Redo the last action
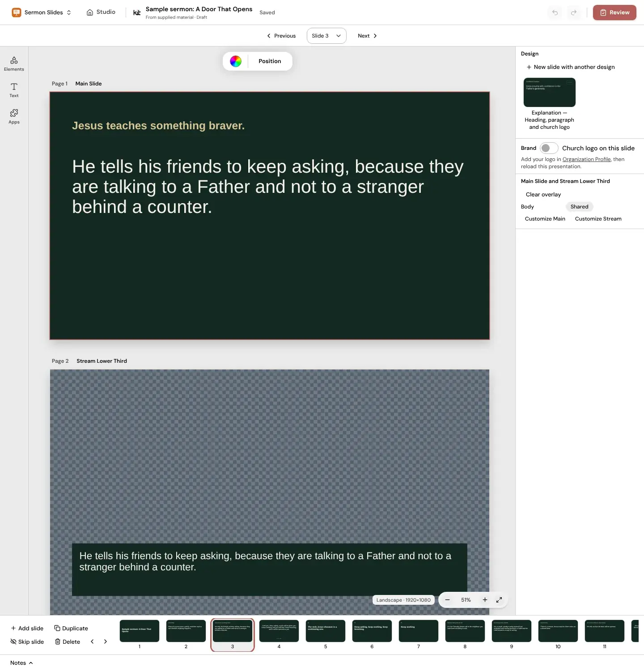644x671 pixels. pyautogui.click(x=574, y=13)
